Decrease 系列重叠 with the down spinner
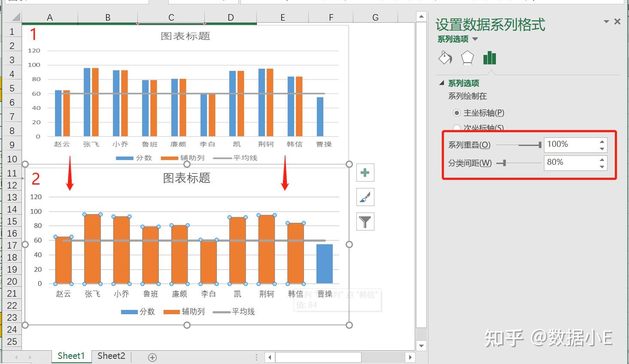The image size is (629, 364). pyautogui.click(x=602, y=149)
